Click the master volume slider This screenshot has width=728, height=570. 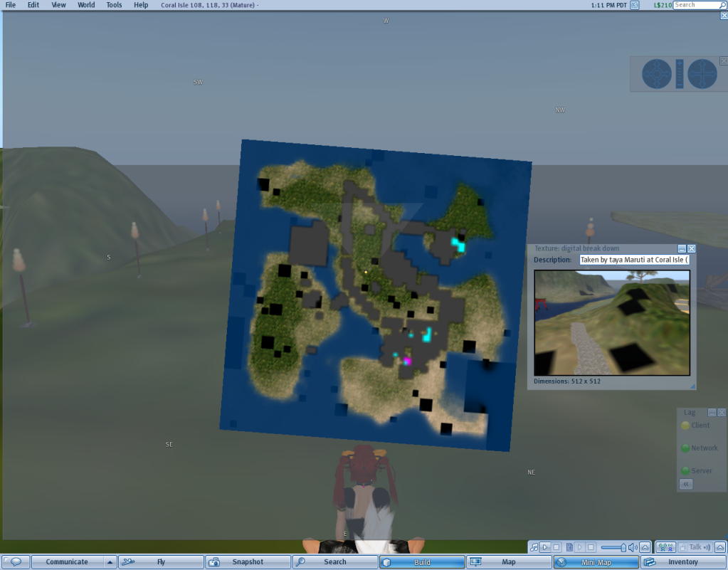(613, 547)
